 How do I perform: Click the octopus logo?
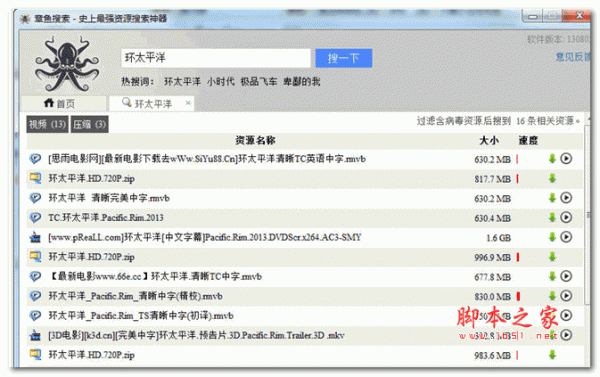click(67, 64)
